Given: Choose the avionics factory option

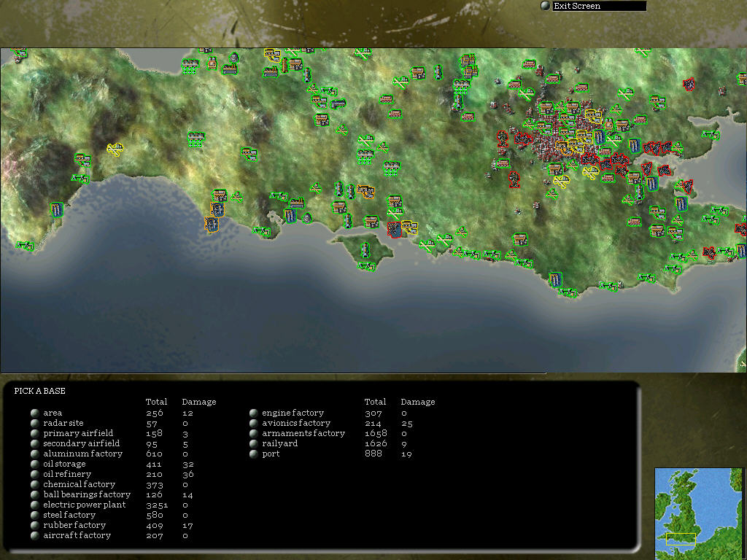Looking at the screenshot, I should point(253,423).
